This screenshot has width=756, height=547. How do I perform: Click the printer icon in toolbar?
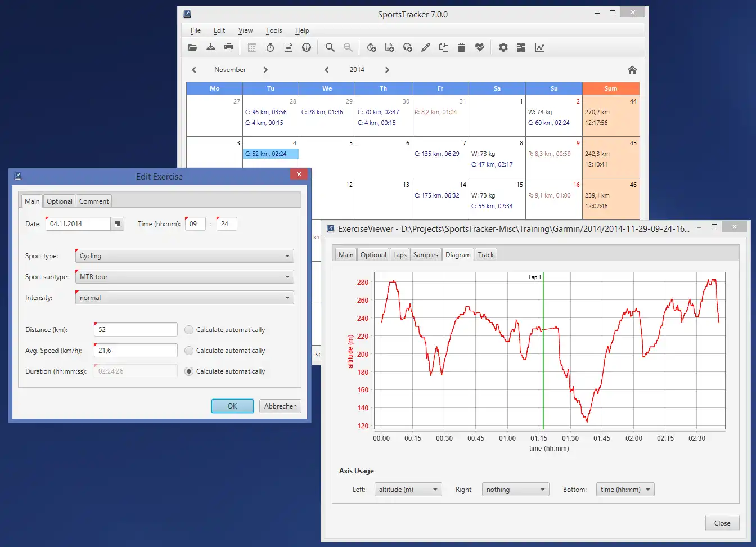(x=229, y=48)
